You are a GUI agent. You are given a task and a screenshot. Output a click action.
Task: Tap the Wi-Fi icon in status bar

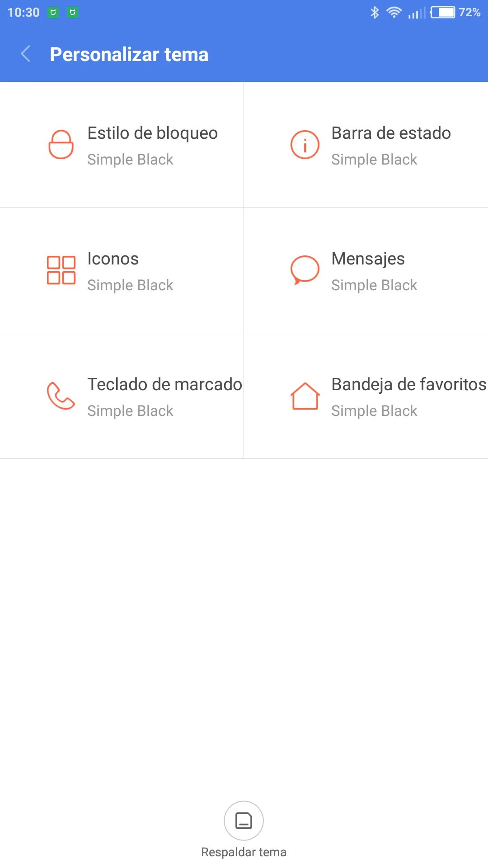[x=394, y=12]
